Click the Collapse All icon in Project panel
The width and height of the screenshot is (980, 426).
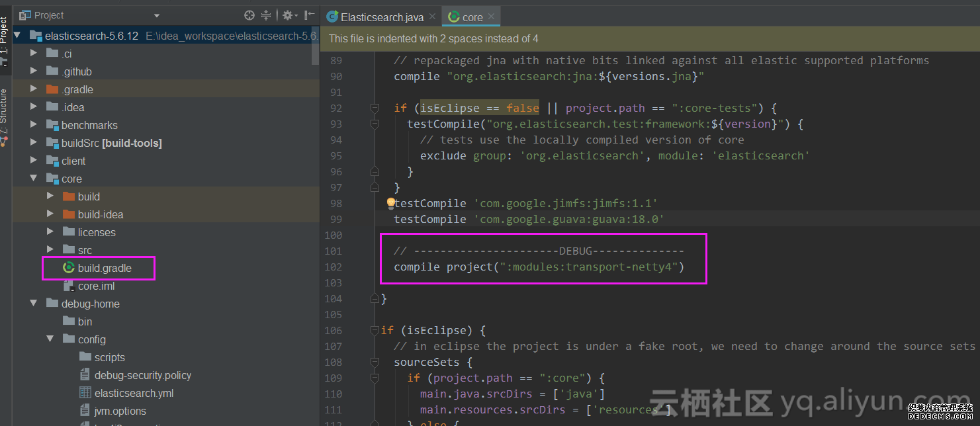click(266, 15)
